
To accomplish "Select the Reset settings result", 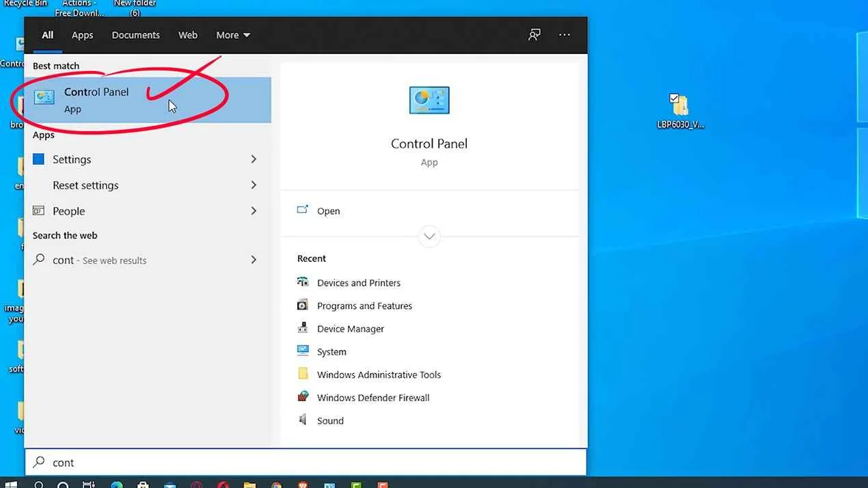I will [148, 185].
